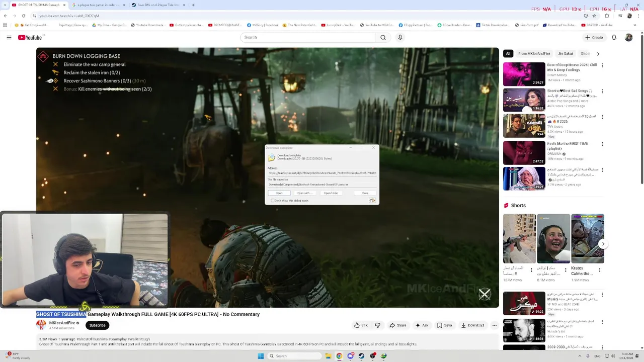Open options menu for the Kratos short

599,269
